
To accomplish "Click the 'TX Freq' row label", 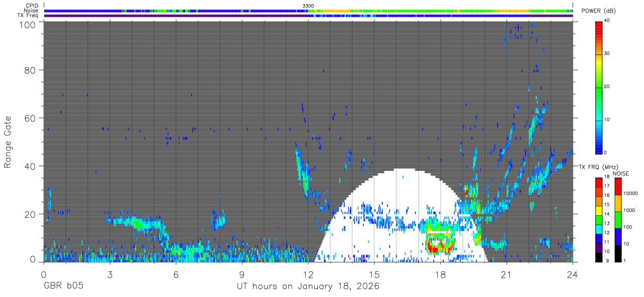I will [x=28, y=15].
